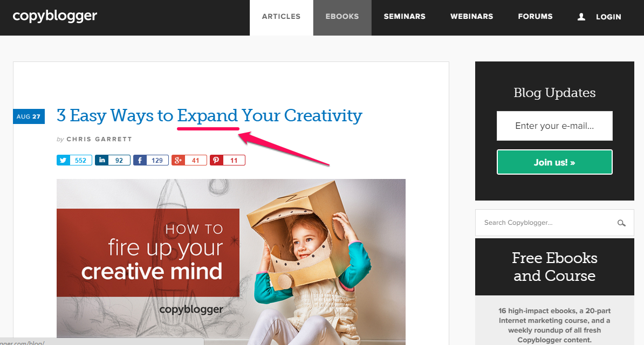The width and height of the screenshot is (644, 345).
Task: Share on Google Plus icon
Action: point(178,160)
